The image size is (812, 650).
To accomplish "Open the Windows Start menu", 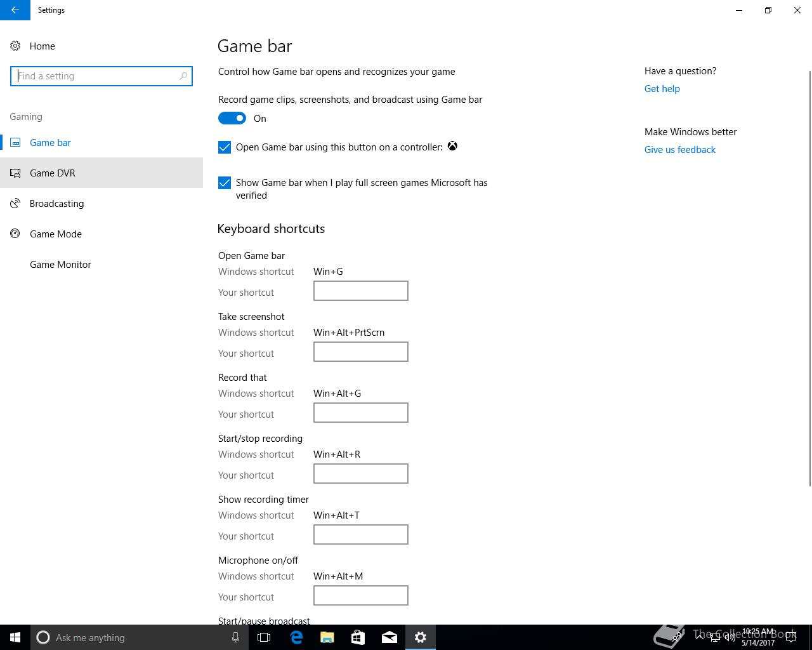I will click(15, 637).
